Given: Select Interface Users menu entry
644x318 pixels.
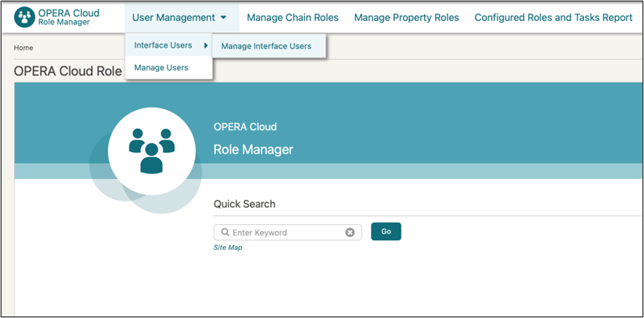Looking at the screenshot, I should pyautogui.click(x=169, y=45).
